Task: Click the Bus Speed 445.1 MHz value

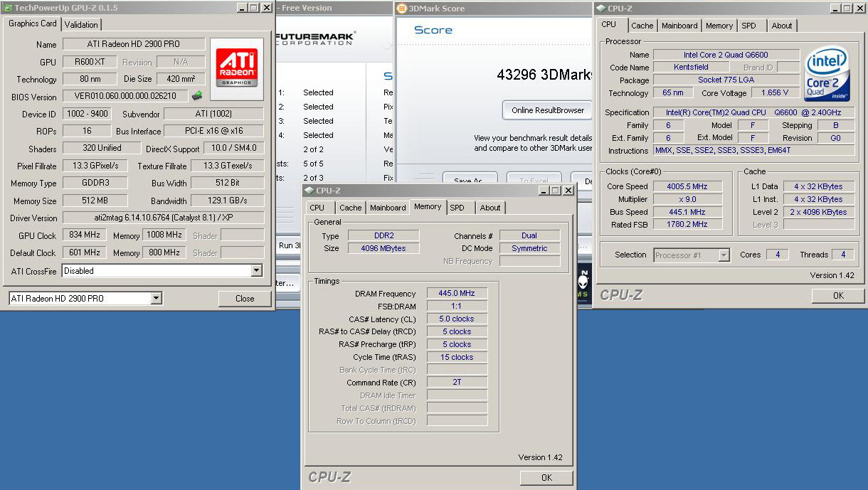Action: pos(688,212)
